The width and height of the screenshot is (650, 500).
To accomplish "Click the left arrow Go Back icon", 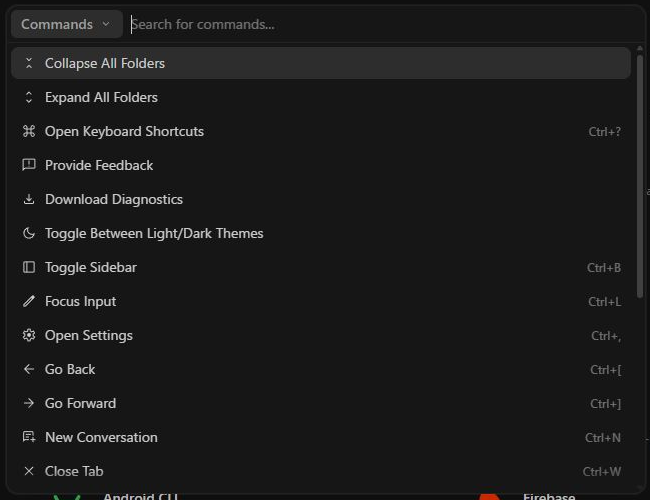I will (x=29, y=369).
